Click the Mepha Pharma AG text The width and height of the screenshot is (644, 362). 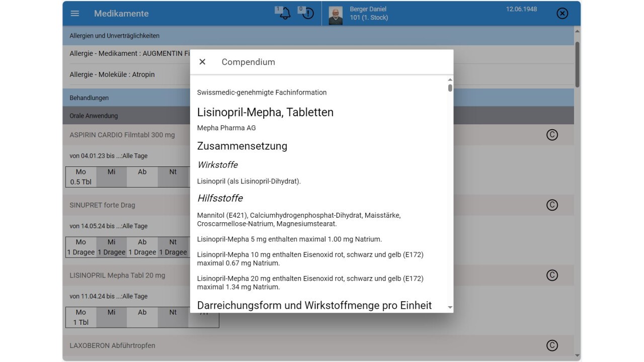click(x=226, y=128)
